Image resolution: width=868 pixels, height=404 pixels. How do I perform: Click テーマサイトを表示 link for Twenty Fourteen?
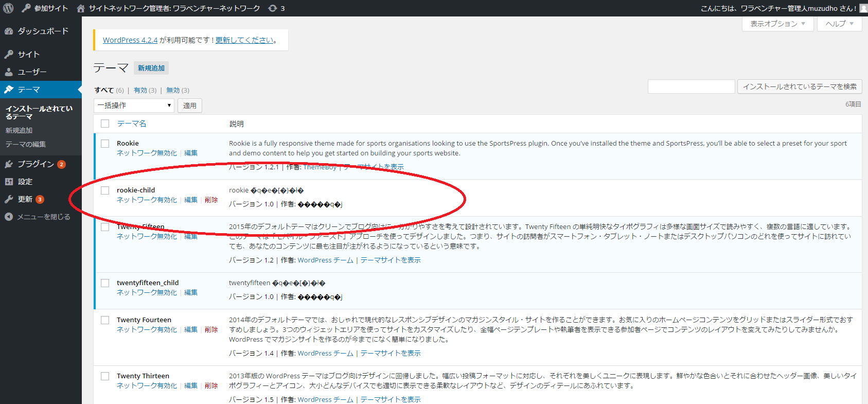[391, 354]
